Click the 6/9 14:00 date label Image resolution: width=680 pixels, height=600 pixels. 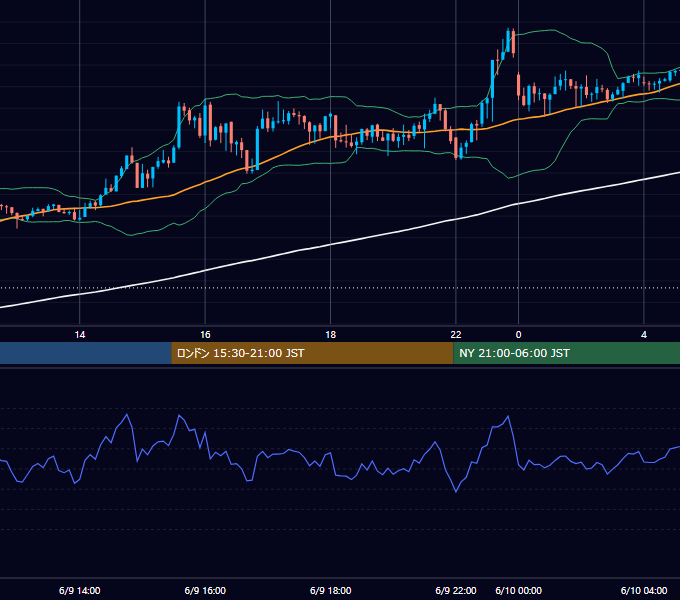point(80,590)
